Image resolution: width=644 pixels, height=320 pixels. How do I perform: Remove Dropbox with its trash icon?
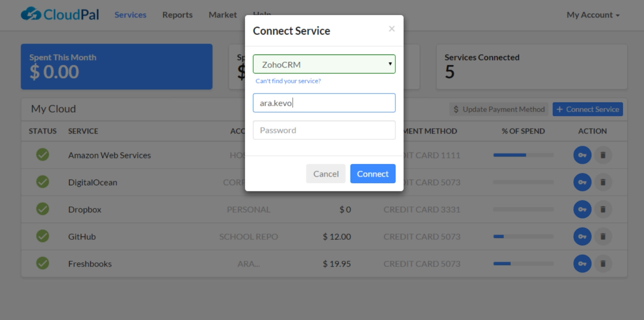click(603, 209)
